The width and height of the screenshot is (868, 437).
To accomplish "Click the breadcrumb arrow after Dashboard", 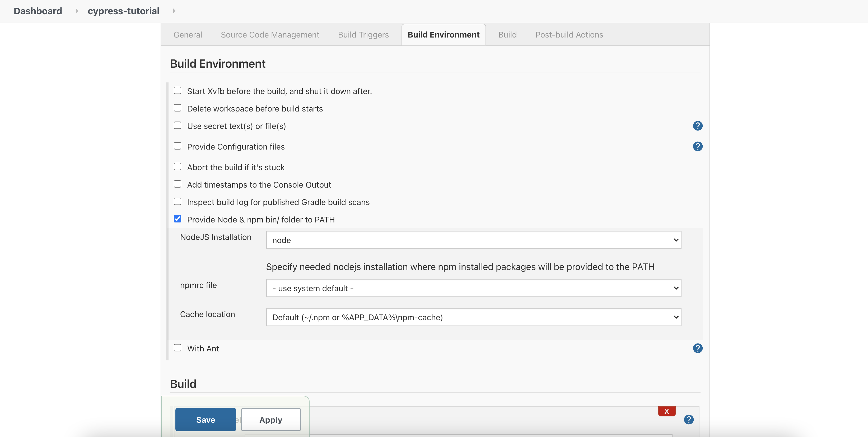I will click(x=77, y=11).
